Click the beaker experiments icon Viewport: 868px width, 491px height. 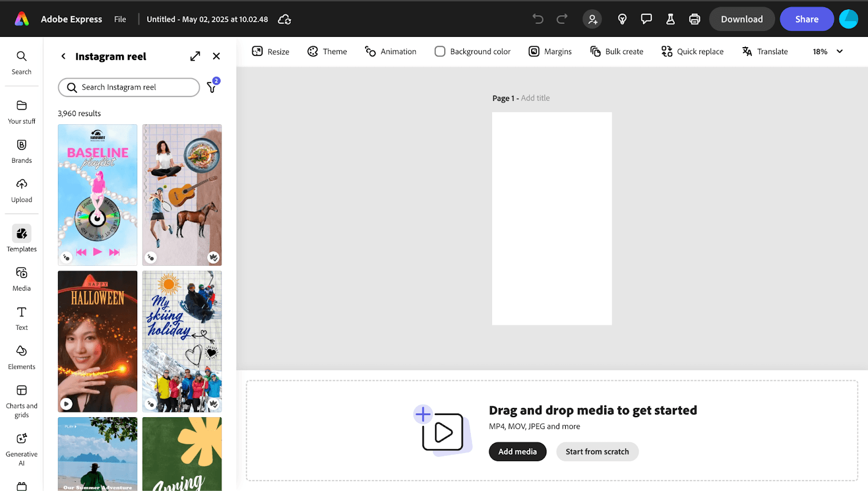[671, 19]
